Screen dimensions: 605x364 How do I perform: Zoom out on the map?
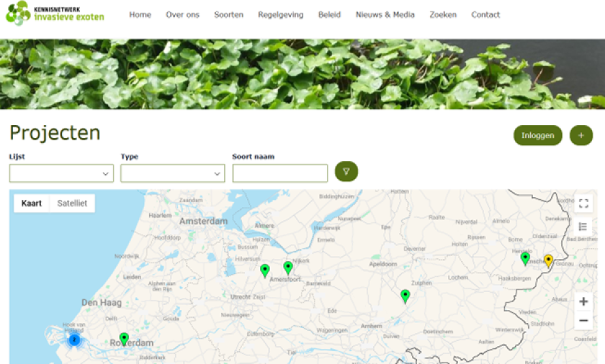tap(583, 321)
